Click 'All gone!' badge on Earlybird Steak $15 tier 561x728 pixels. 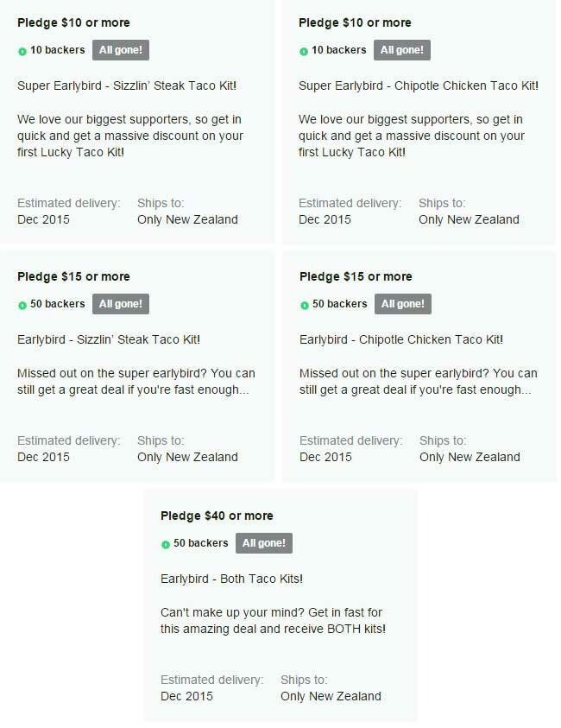coord(121,304)
